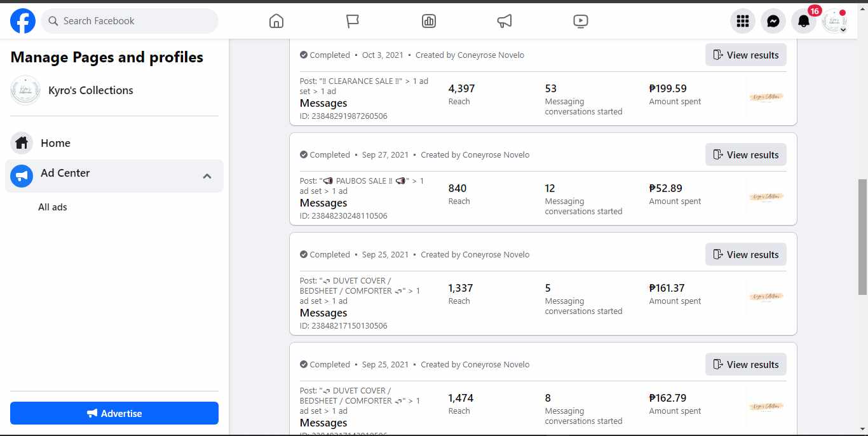
Task: Open Ad Center in the sidebar
Action: tap(114, 176)
